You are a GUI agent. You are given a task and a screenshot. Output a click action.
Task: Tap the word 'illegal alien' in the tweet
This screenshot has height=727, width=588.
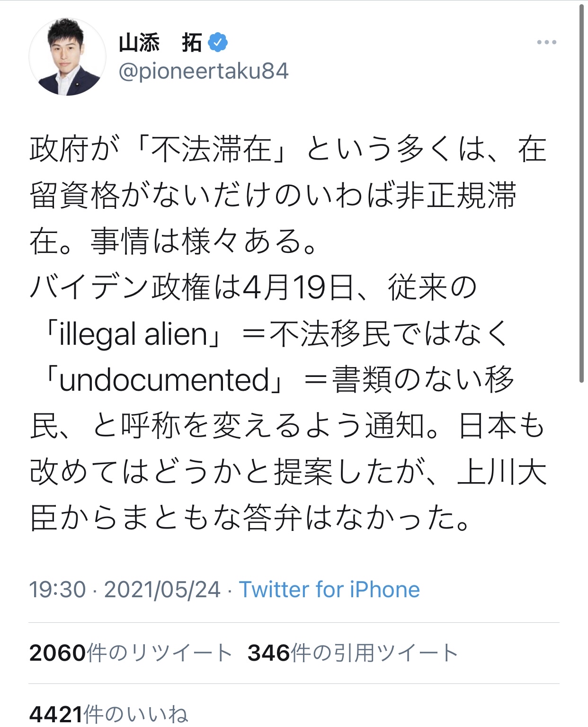134,334
